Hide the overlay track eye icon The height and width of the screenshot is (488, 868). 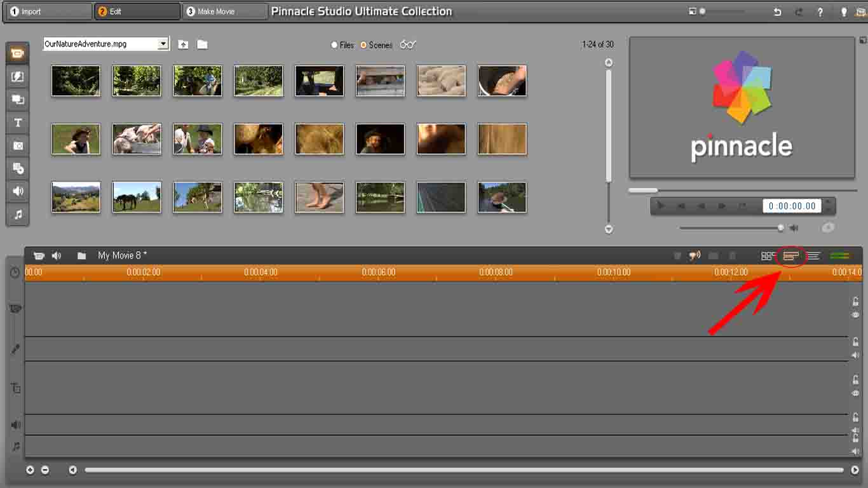856,393
